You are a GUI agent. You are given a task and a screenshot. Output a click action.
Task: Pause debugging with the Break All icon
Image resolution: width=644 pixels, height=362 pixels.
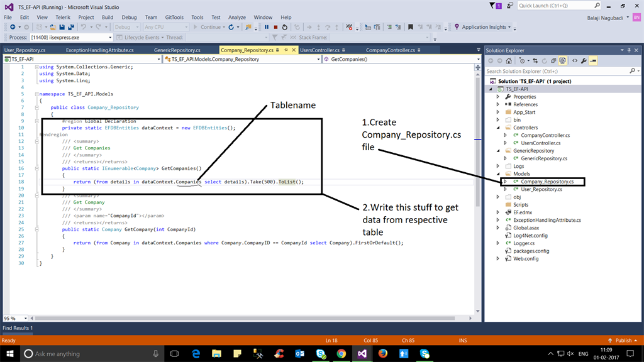(267, 27)
